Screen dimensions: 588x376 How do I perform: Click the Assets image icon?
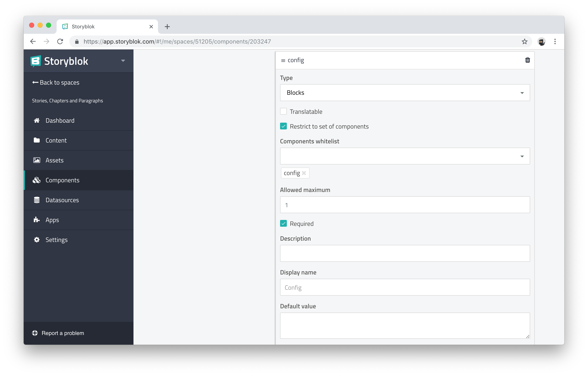click(36, 160)
